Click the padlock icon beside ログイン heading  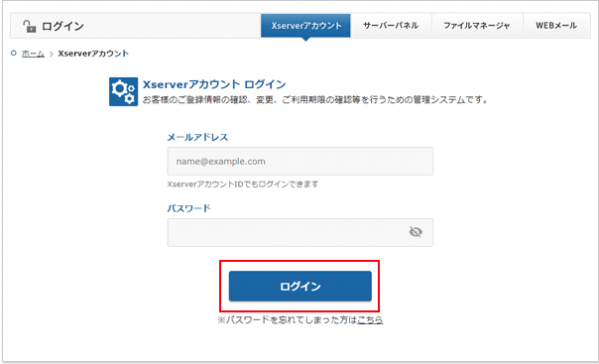(30, 26)
